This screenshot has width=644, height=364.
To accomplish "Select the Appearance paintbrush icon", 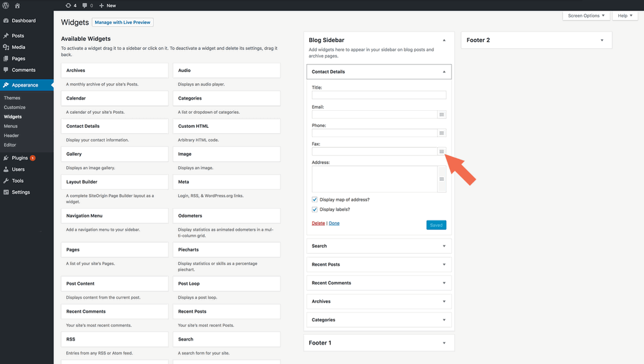I will click(x=6, y=85).
